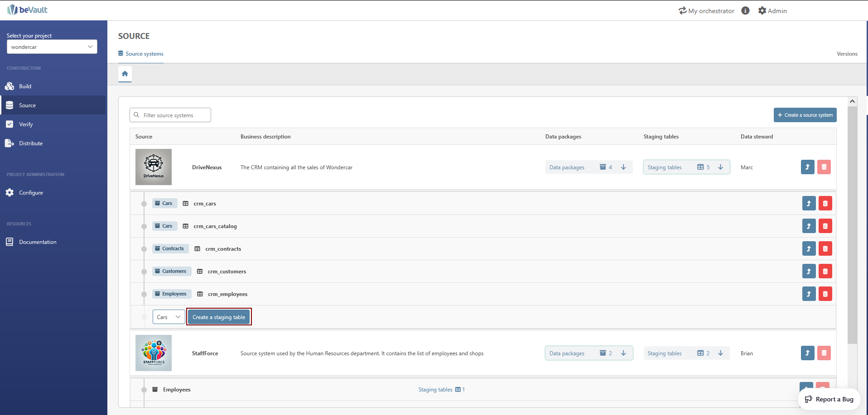The width and height of the screenshot is (868, 415).
Task: Open the wondercar project dropdown
Action: 52,47
